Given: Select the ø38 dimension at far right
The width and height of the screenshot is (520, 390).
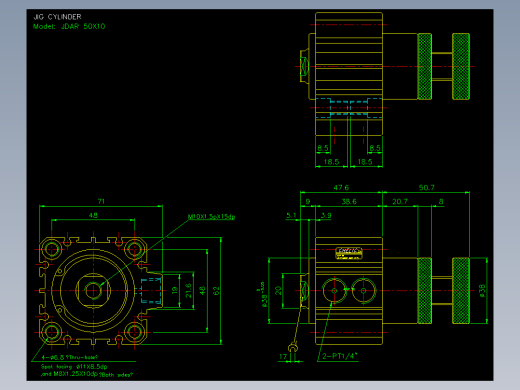Looking at the screenshot, I should point(482,291).
